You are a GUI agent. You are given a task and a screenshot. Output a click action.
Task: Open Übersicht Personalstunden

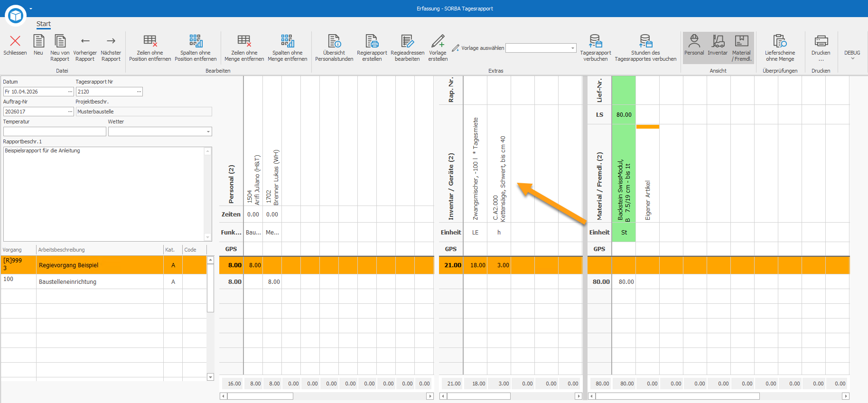click(334, 48)
